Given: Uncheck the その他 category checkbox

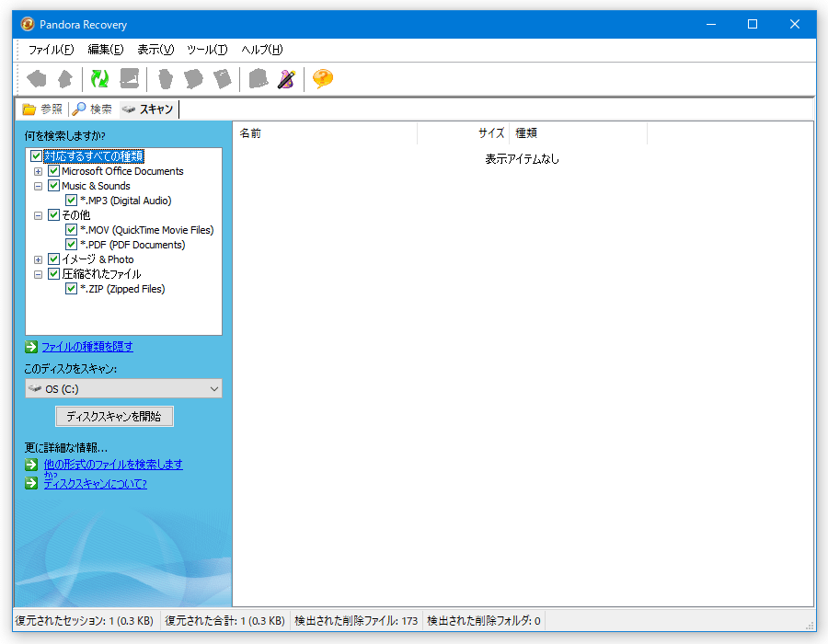Looking at the screenshot, I should point(53,215).
